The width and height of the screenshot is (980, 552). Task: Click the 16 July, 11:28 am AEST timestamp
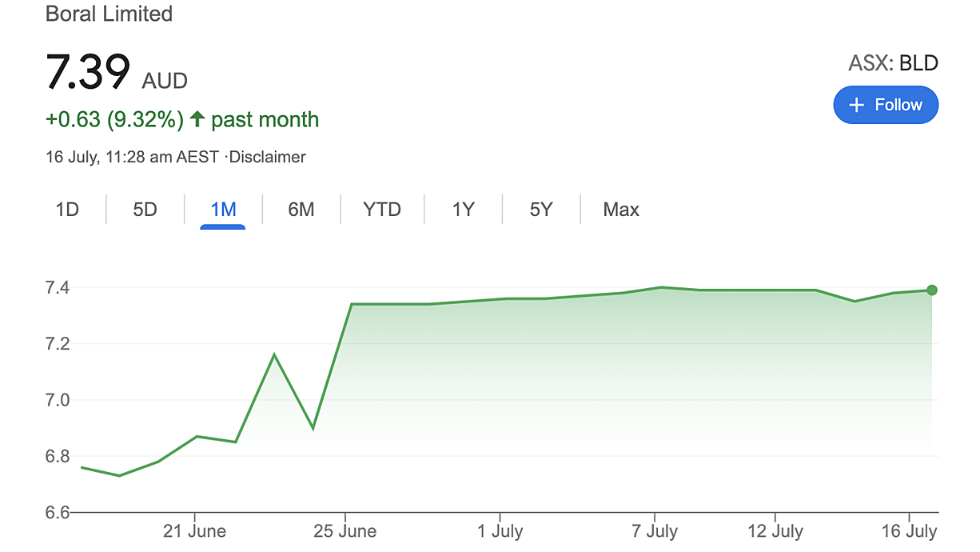(x=132, y=158)
